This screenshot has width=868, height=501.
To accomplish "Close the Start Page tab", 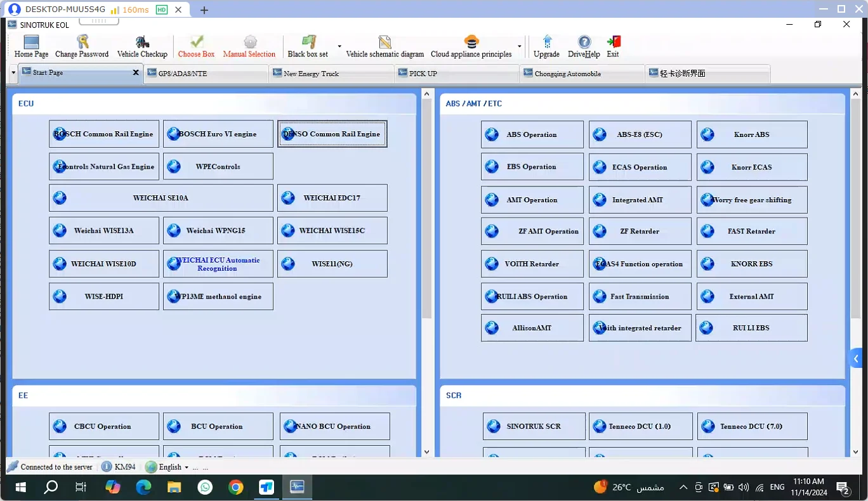I will (136, 72).
